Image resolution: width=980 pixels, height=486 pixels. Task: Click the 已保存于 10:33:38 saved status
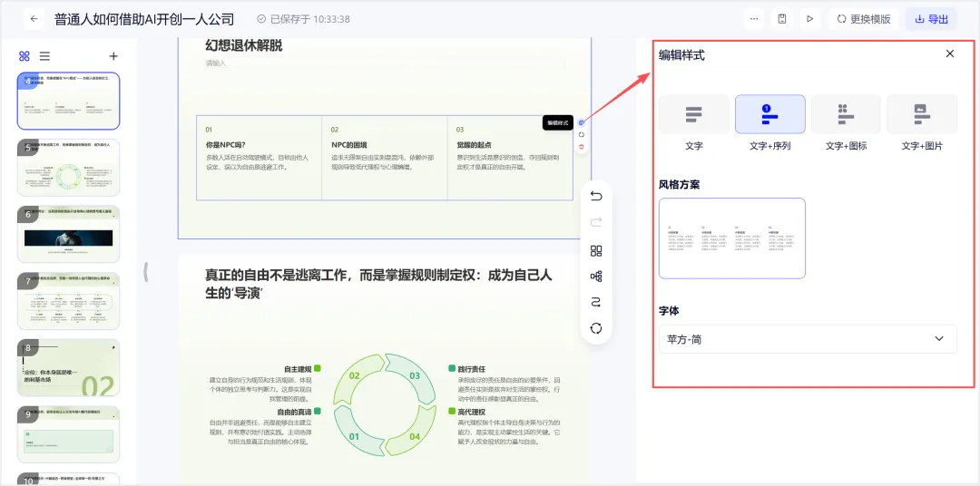[x=304, y=19]
